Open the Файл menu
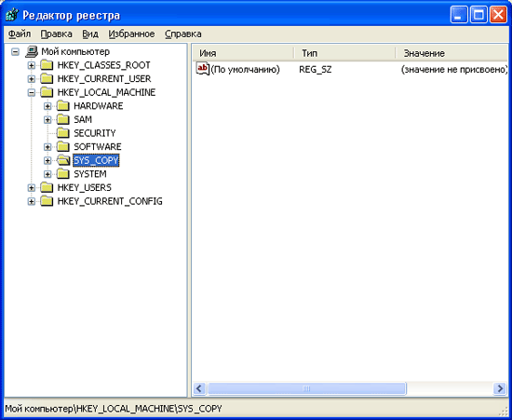 (x=20, y=34)
